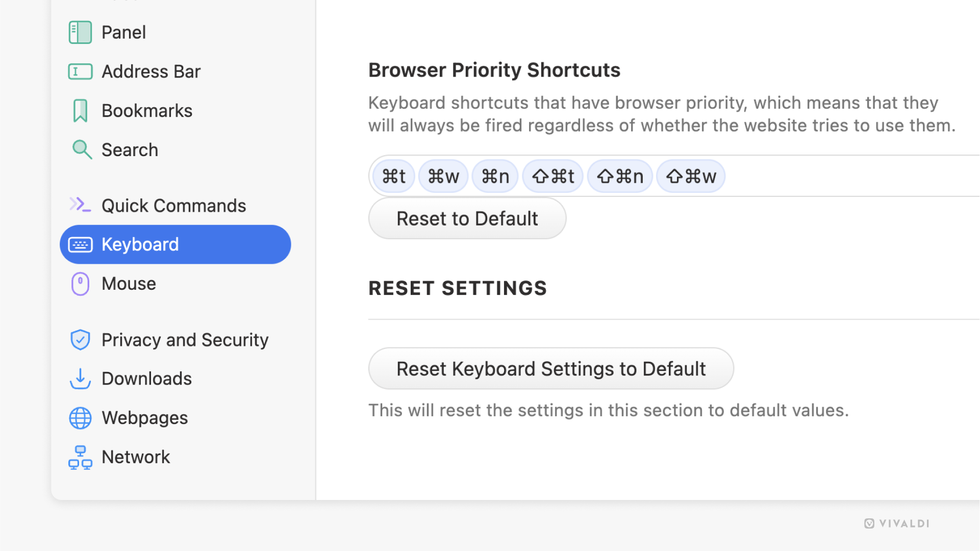Open Quick Commands settings
Viewport: 980px width, 551px height.
(173, 205)
